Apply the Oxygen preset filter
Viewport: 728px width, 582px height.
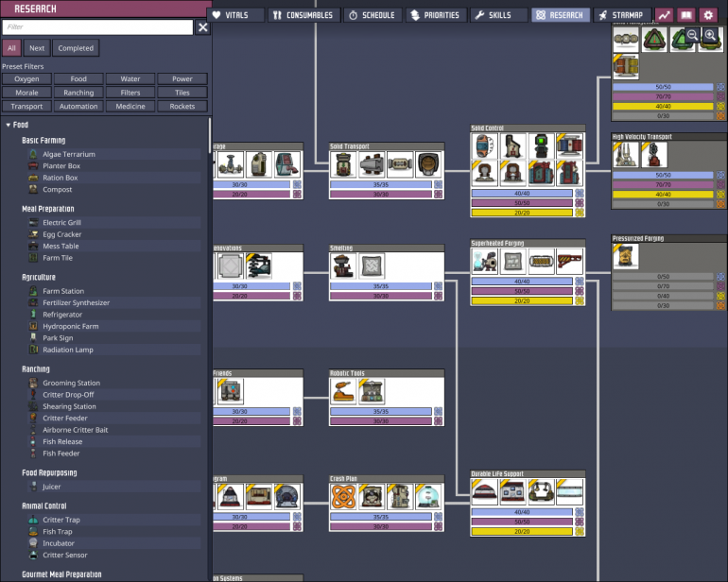[26, 79]
